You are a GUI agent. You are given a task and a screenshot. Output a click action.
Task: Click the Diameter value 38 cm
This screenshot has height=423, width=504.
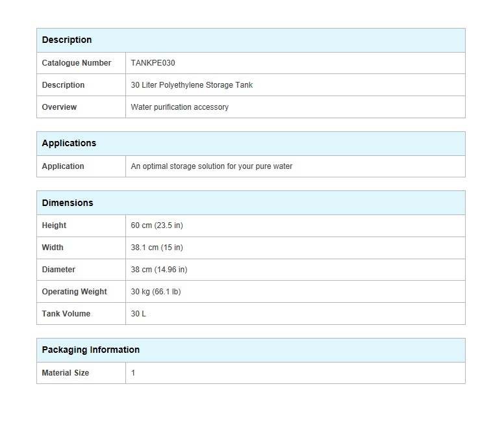coord(159,270)
